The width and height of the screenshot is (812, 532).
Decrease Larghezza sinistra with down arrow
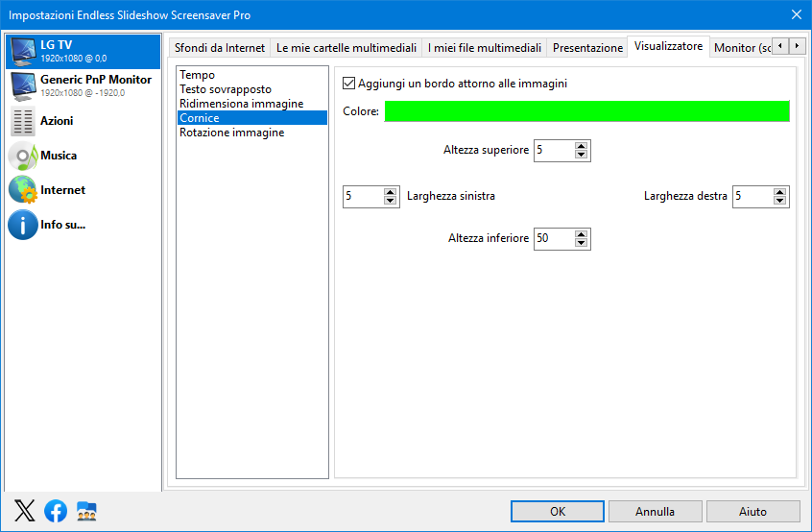coord(391,201)
